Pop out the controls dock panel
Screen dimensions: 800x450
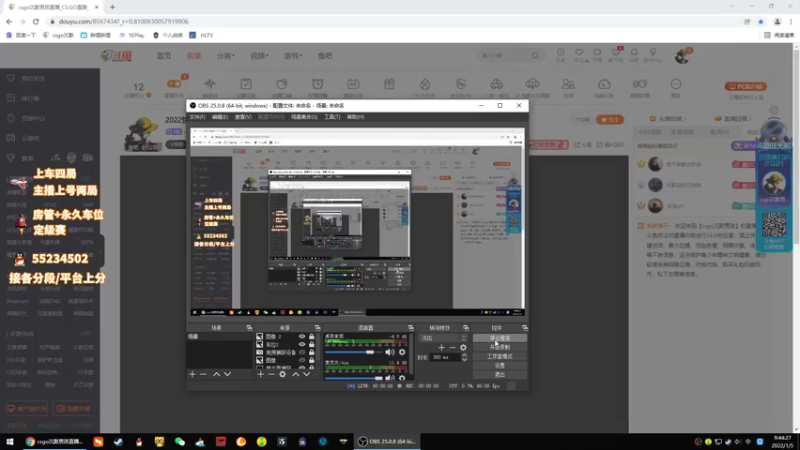pos(524,328)
